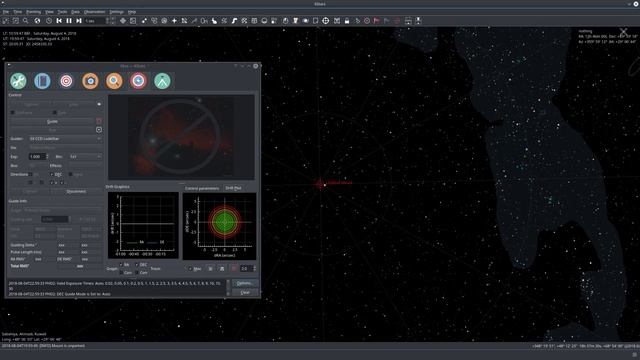
Task: Click the first icon right of Max
Action: [x=210, y=269]
